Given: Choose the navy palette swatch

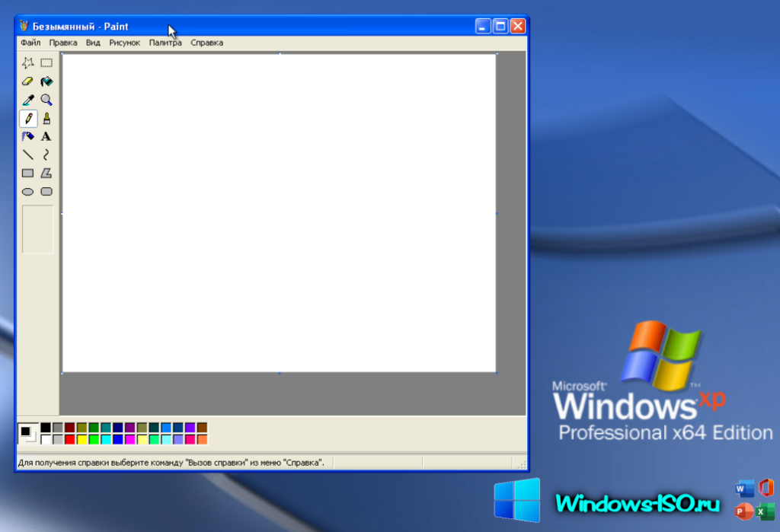Looking at the screenshot, I should pyautogui.click(x=118, y=428).
